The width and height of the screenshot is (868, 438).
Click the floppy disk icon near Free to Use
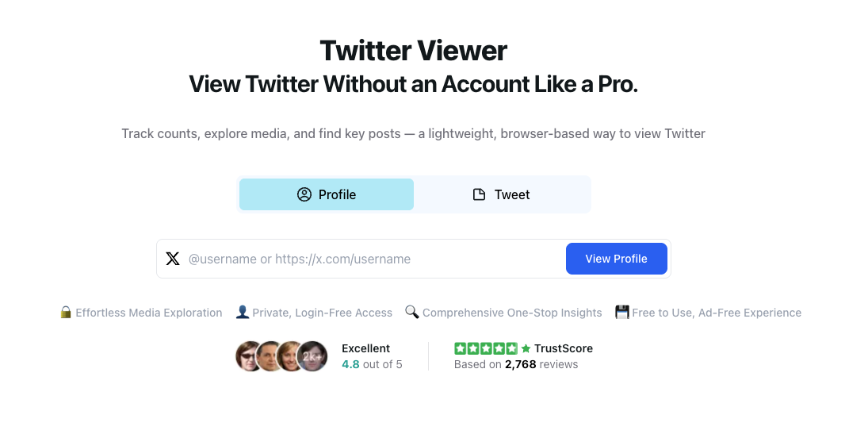click(622, 312)
